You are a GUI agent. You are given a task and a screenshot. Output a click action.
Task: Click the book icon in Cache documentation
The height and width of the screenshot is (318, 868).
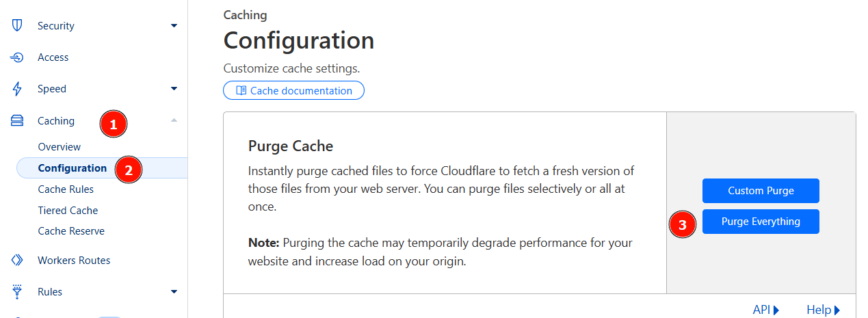coord(241,91)
